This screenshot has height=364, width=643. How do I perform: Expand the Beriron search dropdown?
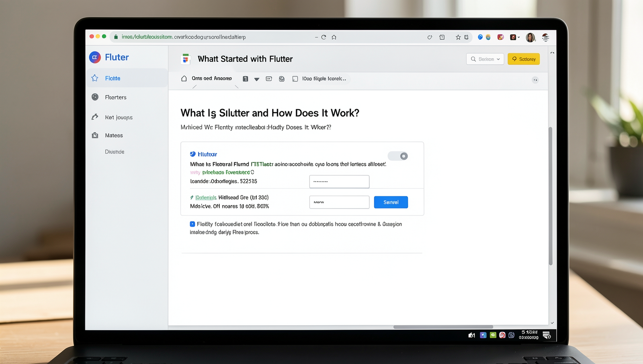(485, 59)
